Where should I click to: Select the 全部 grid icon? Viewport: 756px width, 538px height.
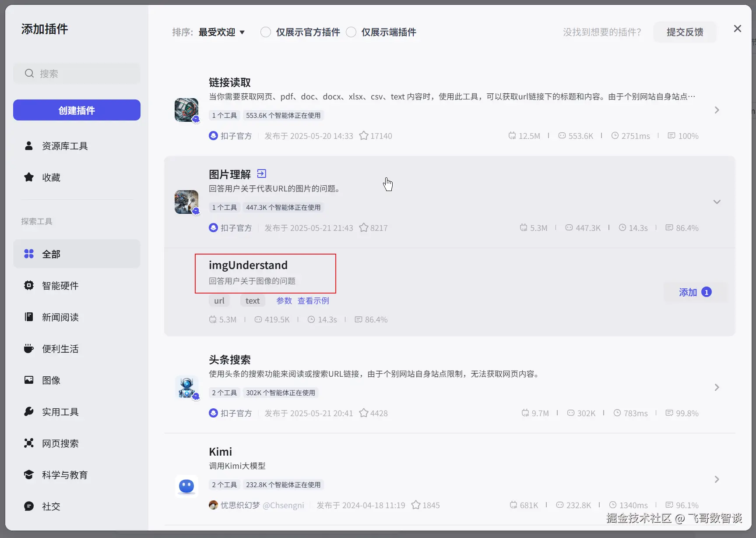click(x=29, y=254)
